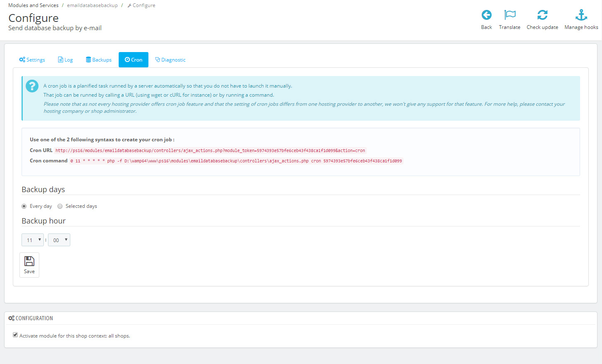
Task: Click the Back arrow icon
Action: click(x=486, y=15)
